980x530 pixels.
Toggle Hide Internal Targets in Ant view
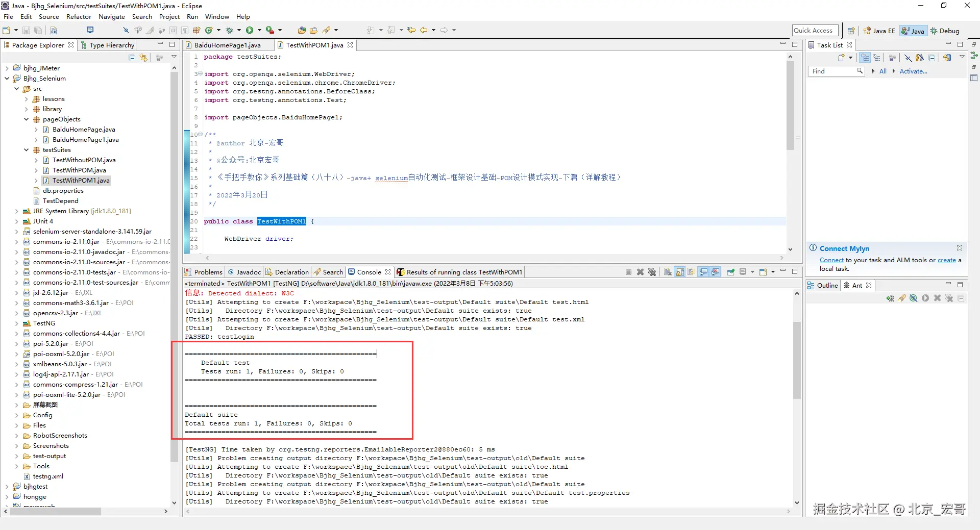pyautogui.click(x=914, y=298)
